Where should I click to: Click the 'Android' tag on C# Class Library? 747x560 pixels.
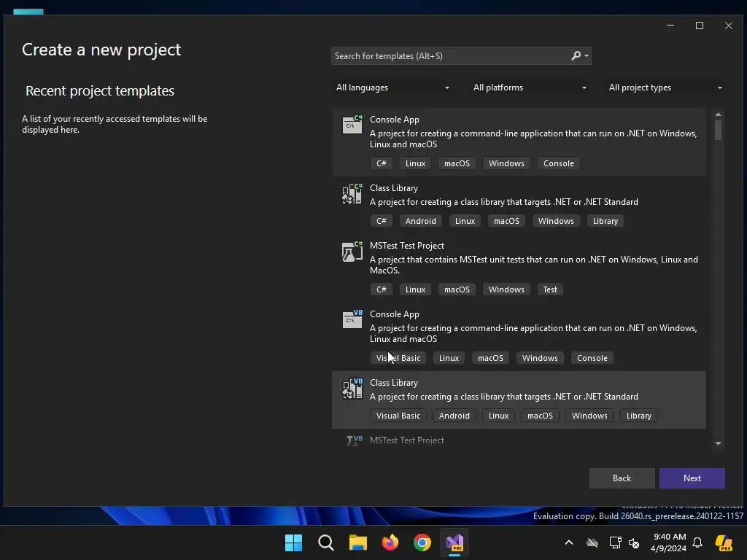[x=421, y=221]
